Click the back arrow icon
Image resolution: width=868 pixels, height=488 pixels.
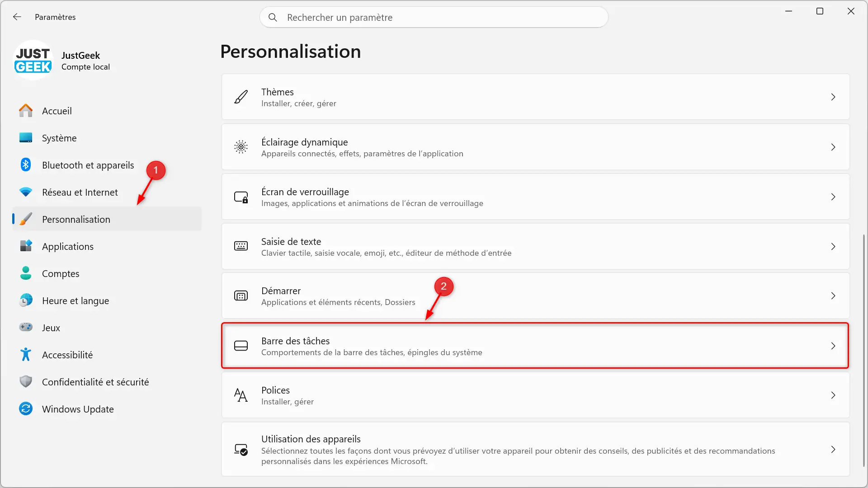(x=17, y=17)
